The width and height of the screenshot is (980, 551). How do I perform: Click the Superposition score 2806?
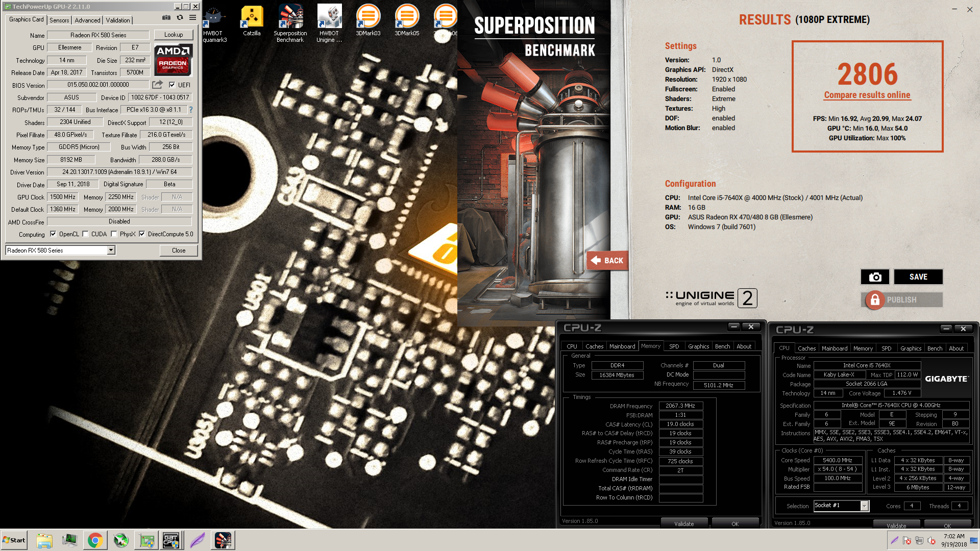tap(867, 74)
